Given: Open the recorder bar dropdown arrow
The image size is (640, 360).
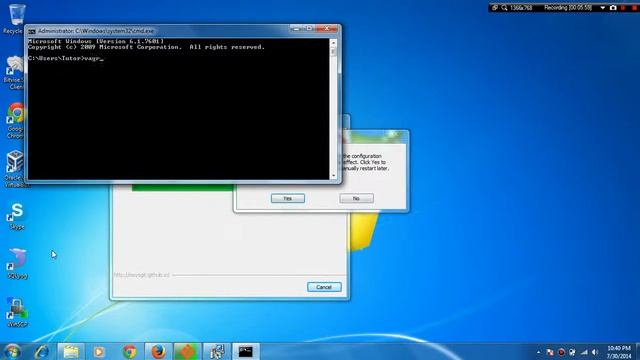Looking at the screenshot, I should click(x=602, y=8).
